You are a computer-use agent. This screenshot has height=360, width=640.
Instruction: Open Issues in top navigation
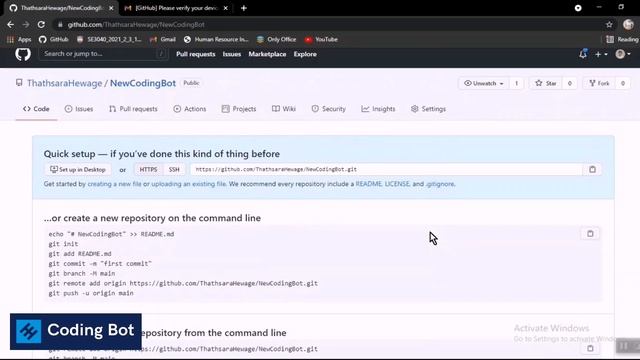pos(231,54)
